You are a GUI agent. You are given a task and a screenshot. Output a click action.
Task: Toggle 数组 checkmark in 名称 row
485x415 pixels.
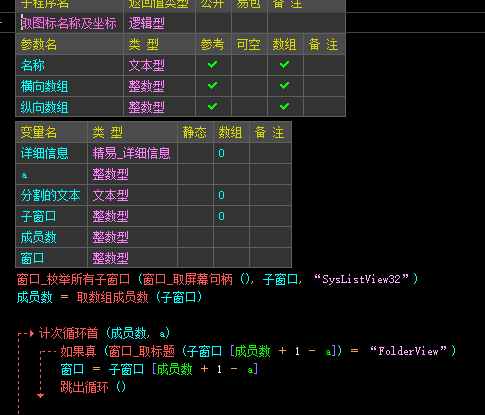284,64
